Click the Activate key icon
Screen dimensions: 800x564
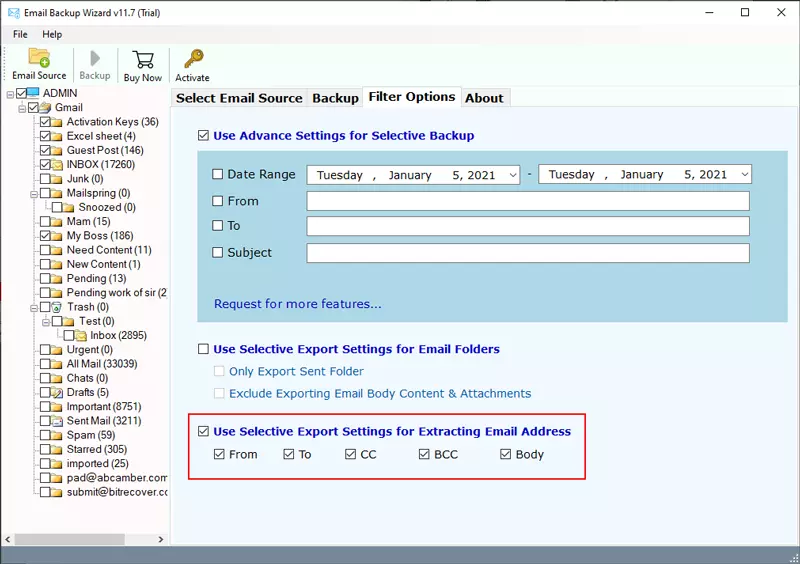pos(193,59)
